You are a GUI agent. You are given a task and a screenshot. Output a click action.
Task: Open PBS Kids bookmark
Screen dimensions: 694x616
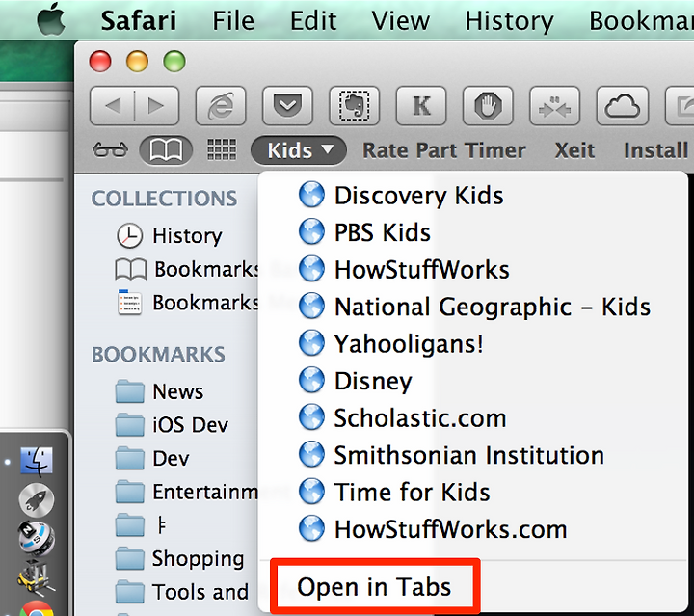point(472,232)
